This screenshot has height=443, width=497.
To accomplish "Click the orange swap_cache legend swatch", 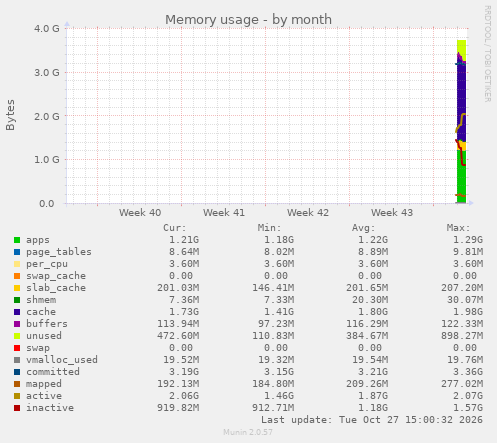I will point(17,276).
